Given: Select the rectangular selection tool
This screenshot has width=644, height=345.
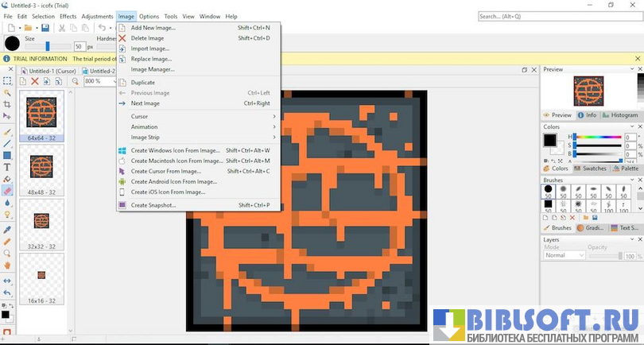Looking at the screenshot, I should click(7, 81).
